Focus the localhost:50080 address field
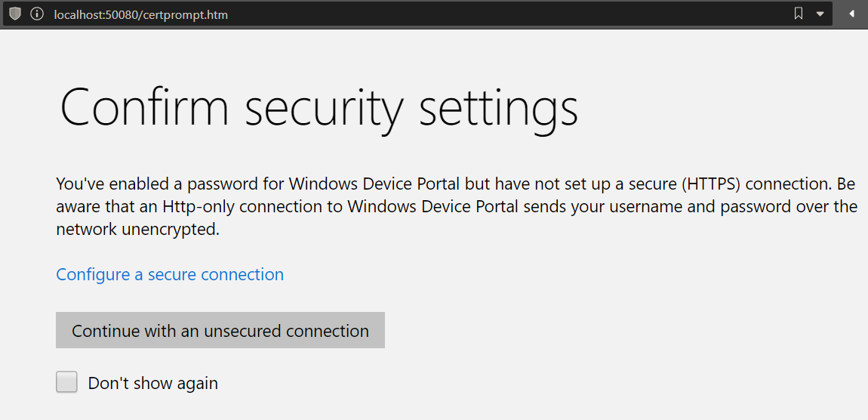The image size is (868, 420). pyautogui.click(x=140, y=15)
